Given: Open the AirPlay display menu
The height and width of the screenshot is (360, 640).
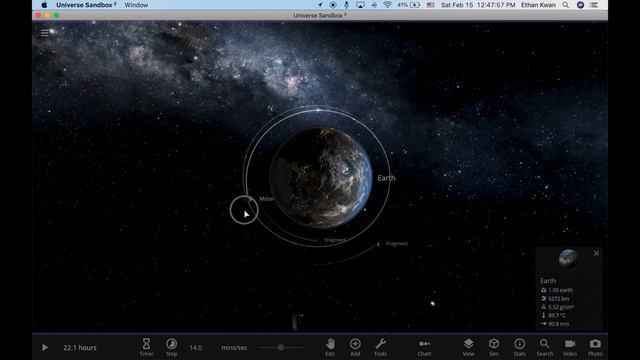Looking at the screenshot, I should click(x=360, y=5).
